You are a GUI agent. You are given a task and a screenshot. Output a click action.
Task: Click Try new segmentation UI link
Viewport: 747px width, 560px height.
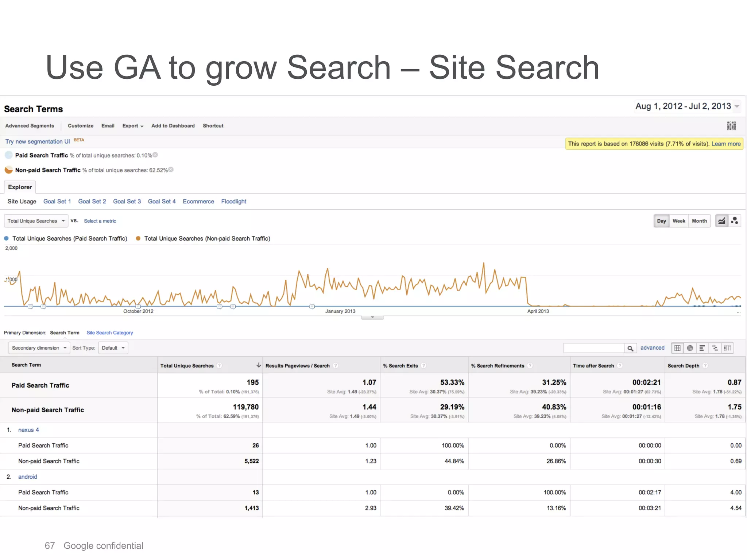coord(38,141)
